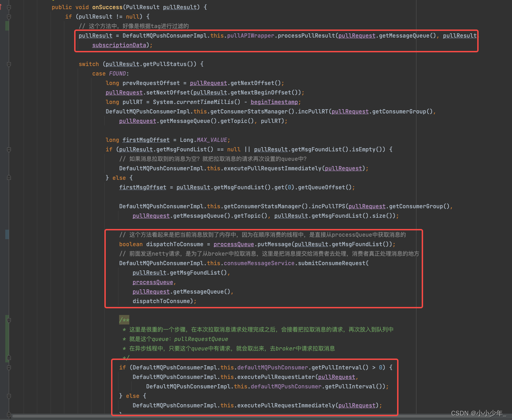Image resolution: width=512 pixels, height=420 pixels.
Task: Collapse the switch statement fold marker
Action: pos(9,64)
